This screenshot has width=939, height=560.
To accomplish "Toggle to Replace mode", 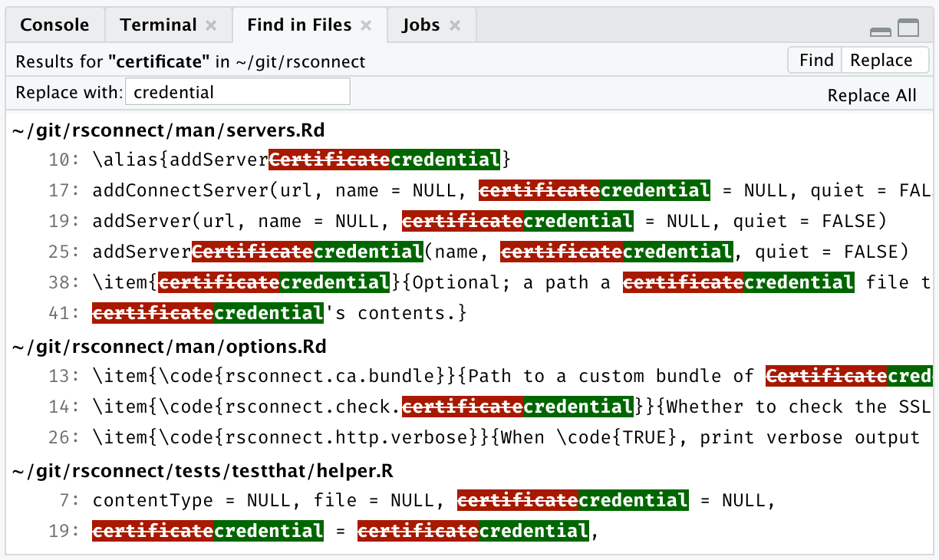I will point(881,61).
